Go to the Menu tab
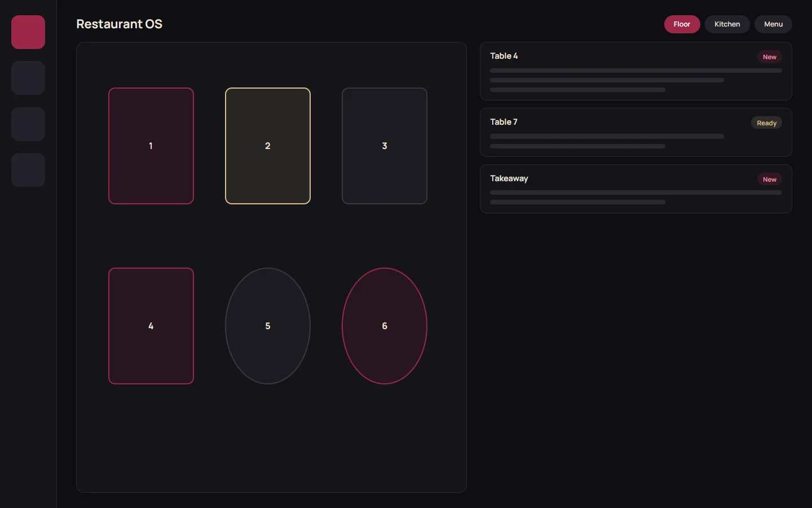The height and width of the screenshot is (508, 812). click(x=773, y=24)
